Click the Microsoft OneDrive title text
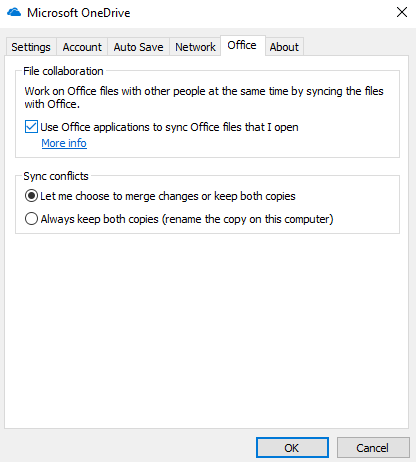Image resolution: width=416 pixels, height=462 pixels. click(x=79, y=13)
